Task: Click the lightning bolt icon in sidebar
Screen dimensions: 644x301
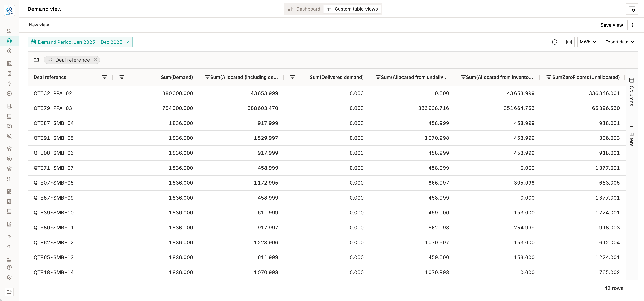Action: tap(9, 84)
